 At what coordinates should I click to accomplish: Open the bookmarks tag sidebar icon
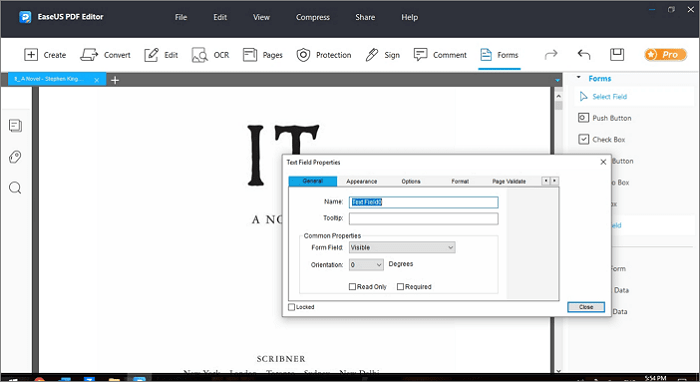(x=15, y=157)
